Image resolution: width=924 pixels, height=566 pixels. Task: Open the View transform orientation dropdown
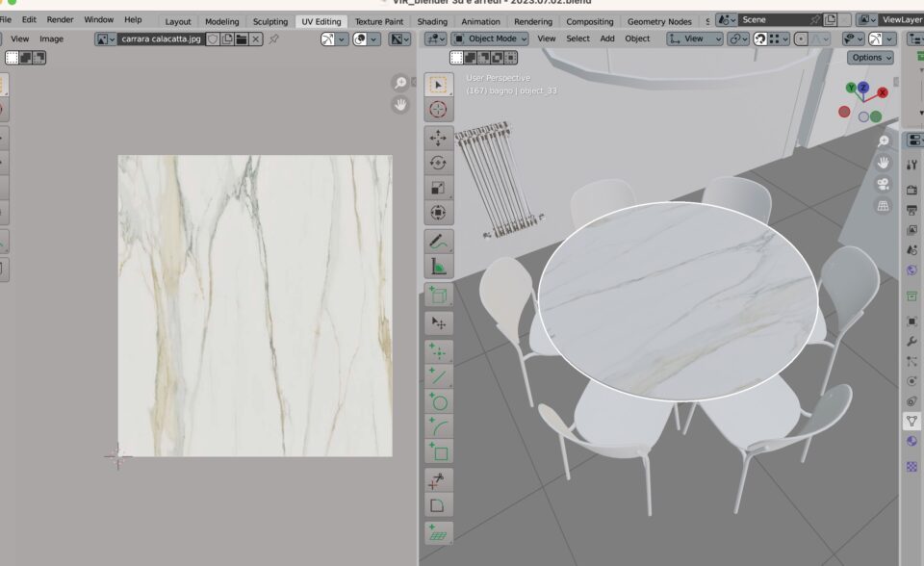tap(694, 39)
